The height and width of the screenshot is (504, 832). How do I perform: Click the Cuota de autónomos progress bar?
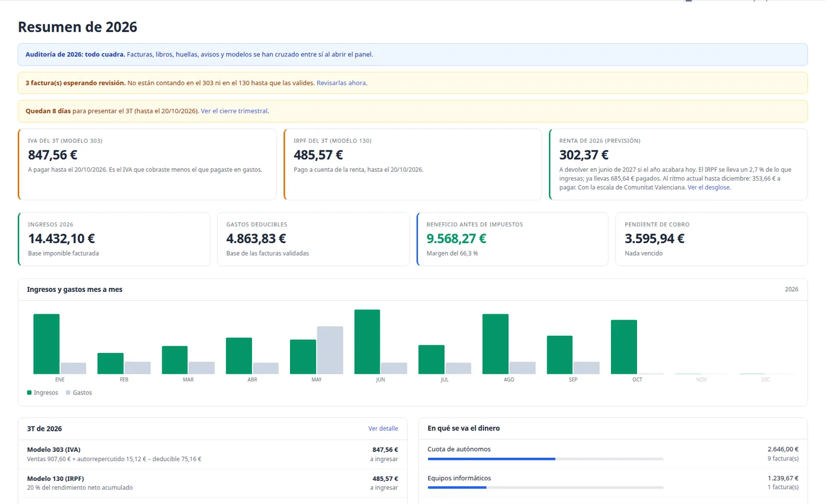coord(546,459)
